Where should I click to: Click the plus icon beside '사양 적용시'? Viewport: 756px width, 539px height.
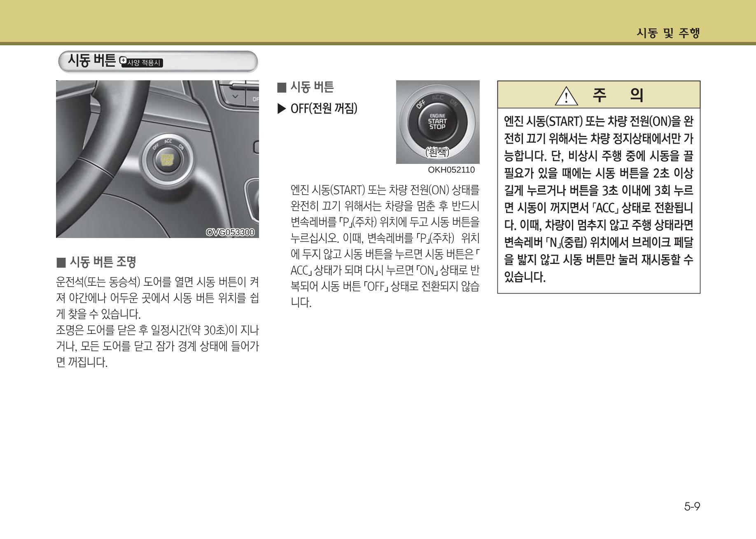(123, 61)
